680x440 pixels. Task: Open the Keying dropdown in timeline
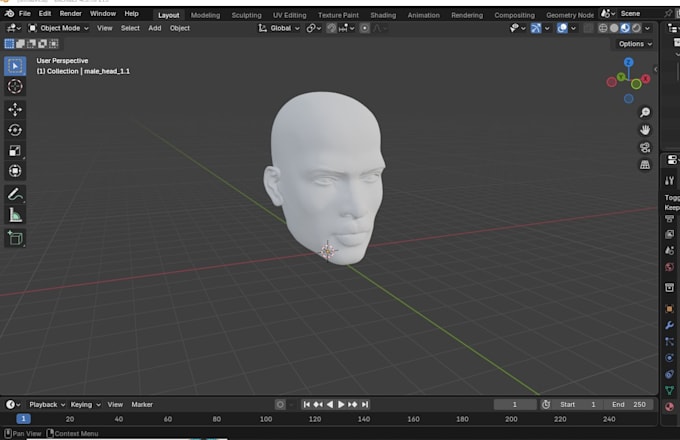click(85, 404)
